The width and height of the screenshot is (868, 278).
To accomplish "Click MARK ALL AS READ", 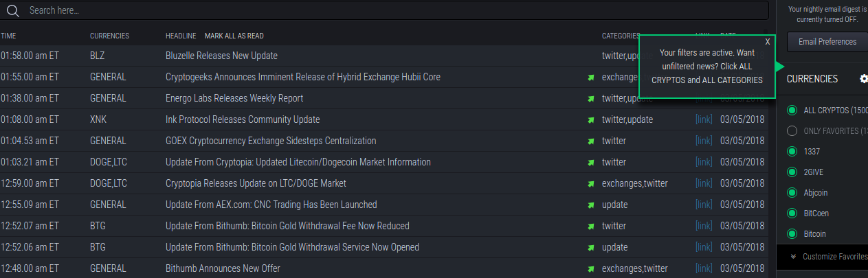I will 234,36.
